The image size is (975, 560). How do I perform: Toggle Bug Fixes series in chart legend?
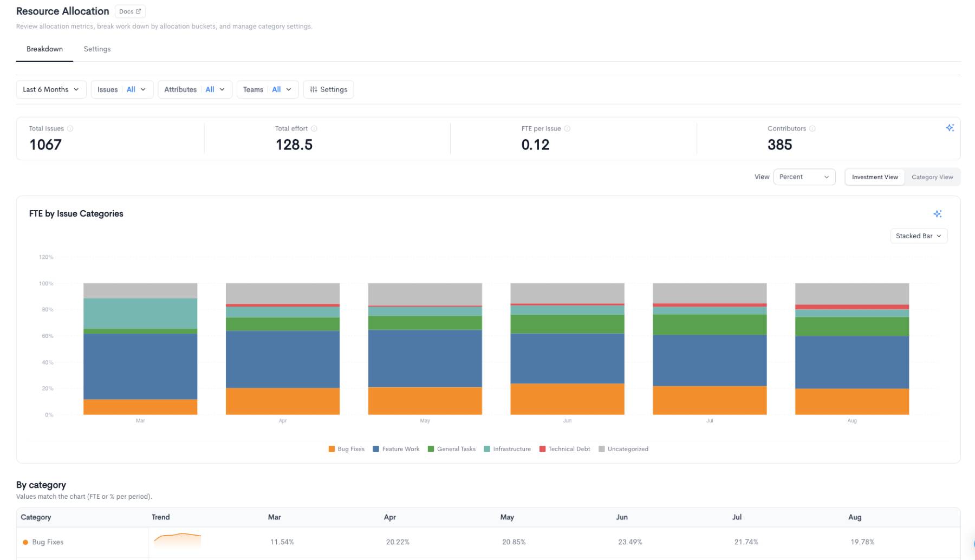click(346, 449)
